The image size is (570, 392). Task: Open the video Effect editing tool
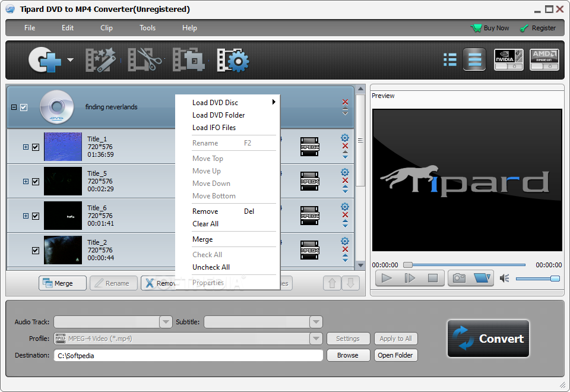click(101, 59)
